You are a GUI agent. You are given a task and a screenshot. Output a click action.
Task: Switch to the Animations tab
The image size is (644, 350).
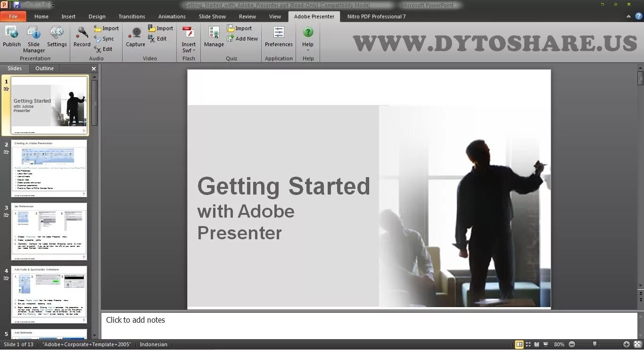coord(172,16)
